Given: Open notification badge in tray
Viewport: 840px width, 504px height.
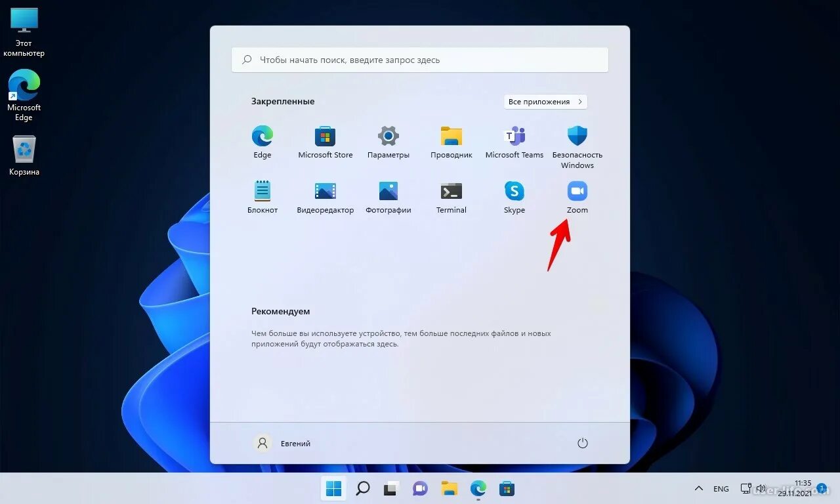Looking at the screenshot, I should [x=822, y=489].
